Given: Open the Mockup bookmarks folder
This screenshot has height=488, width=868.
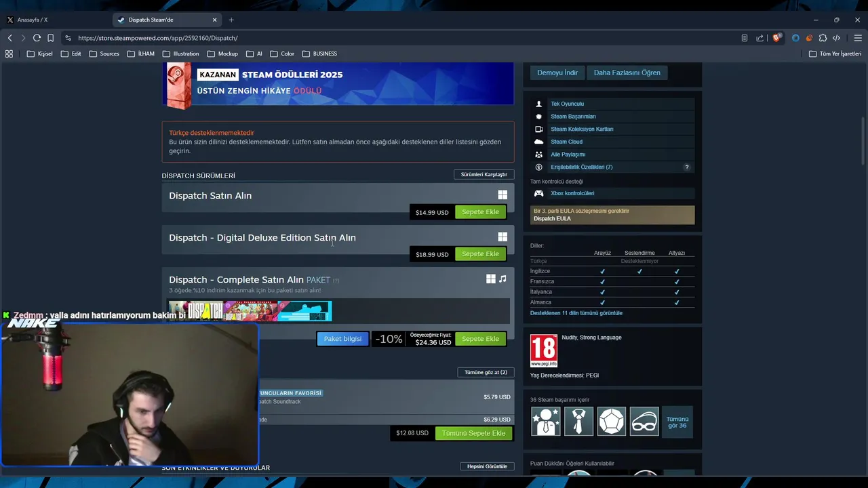Looking at the screenshot, I should coord(222,54).
